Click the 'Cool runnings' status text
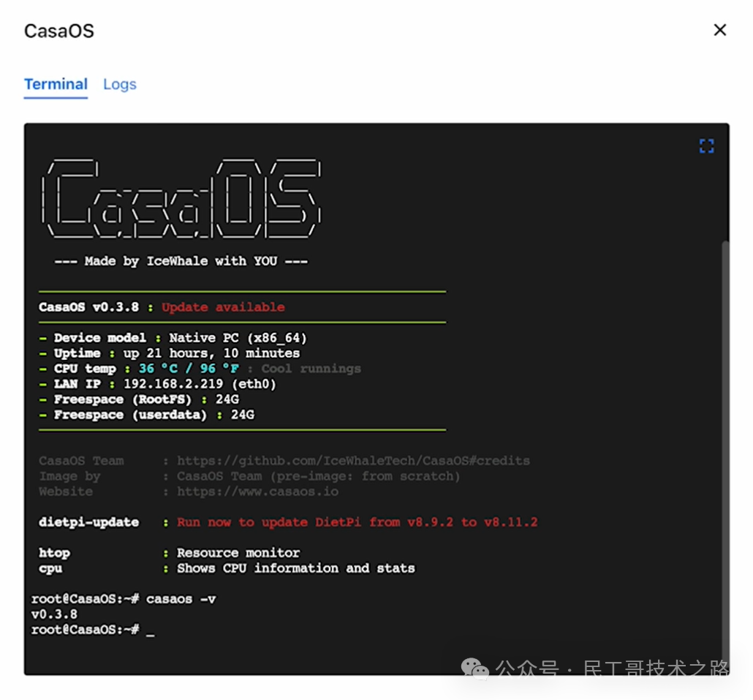The image size is (753, 700). 311,369
